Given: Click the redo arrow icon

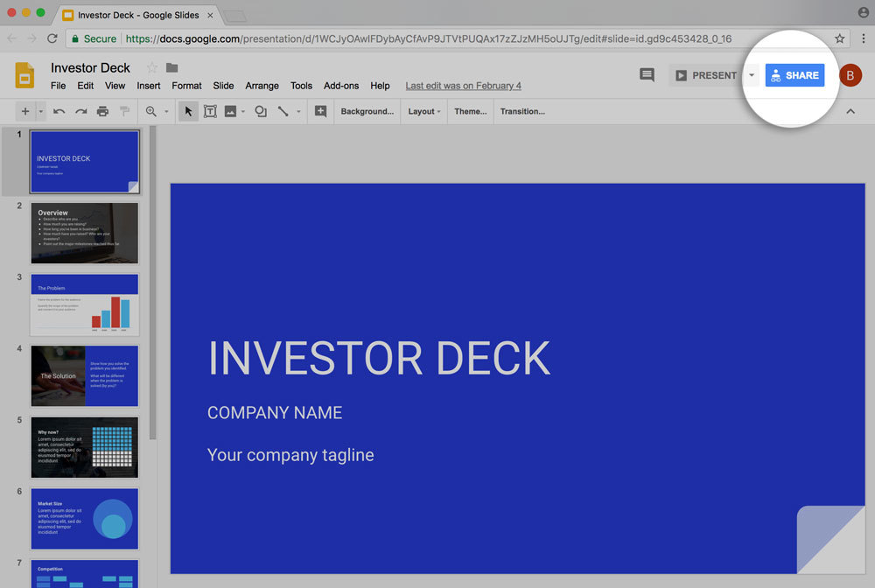Looking at the screenshot, I should [80, 112].
